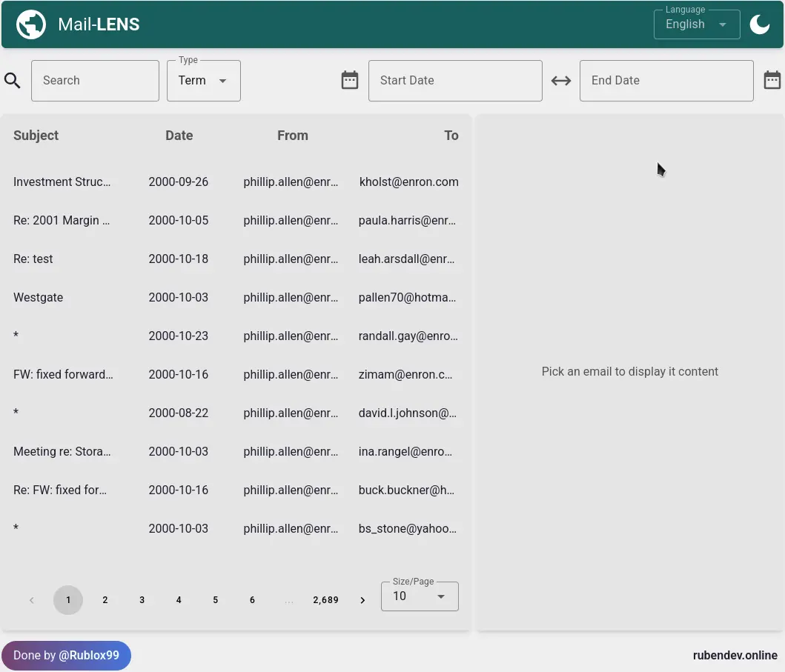Click recipient leah.arsdall@enr...
This screenshot has width=785, height=672.
coord(406,259)
